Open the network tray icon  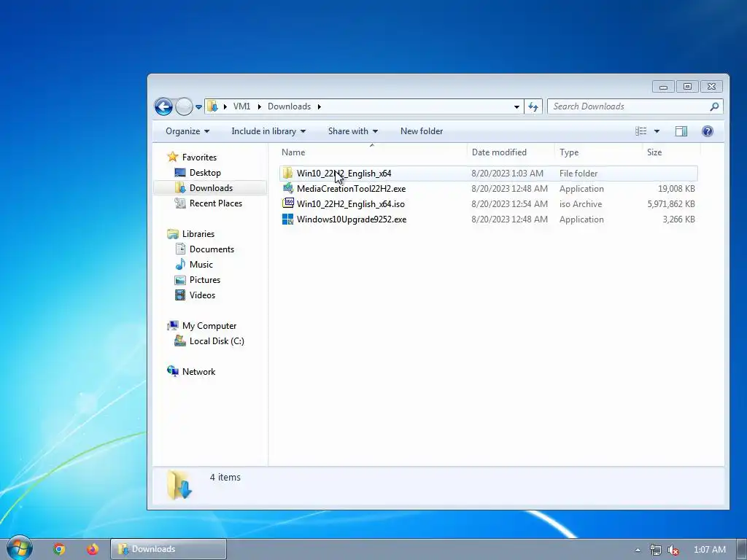click(x=656, y=550)
